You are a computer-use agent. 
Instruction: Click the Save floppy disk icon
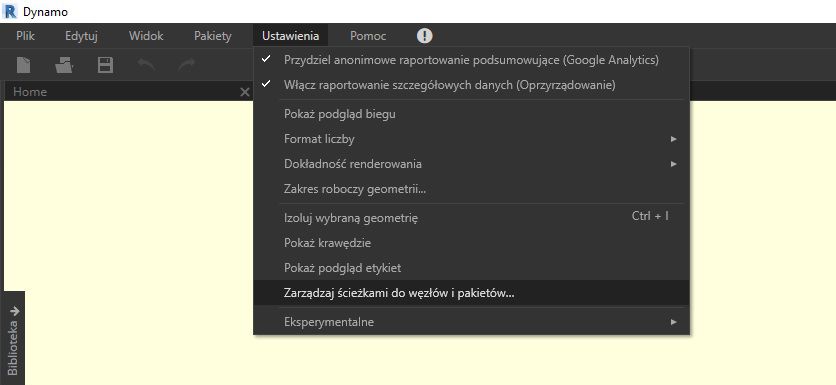tap(105, 65)
